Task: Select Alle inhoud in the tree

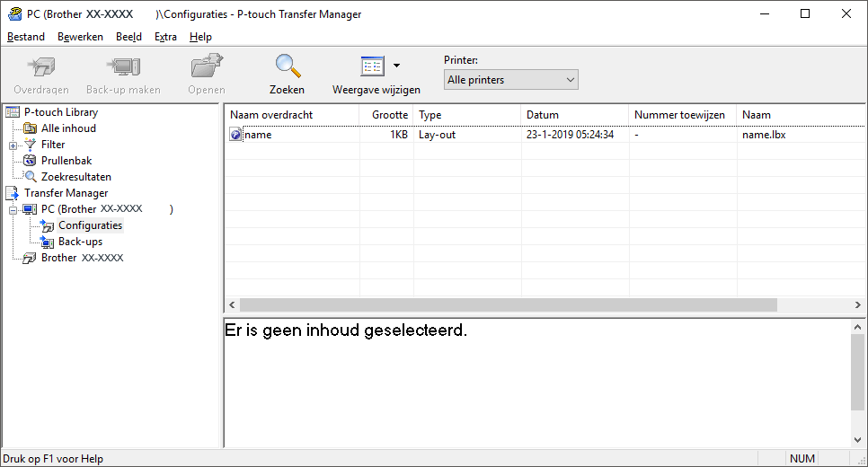Action: tap(68, 128)
